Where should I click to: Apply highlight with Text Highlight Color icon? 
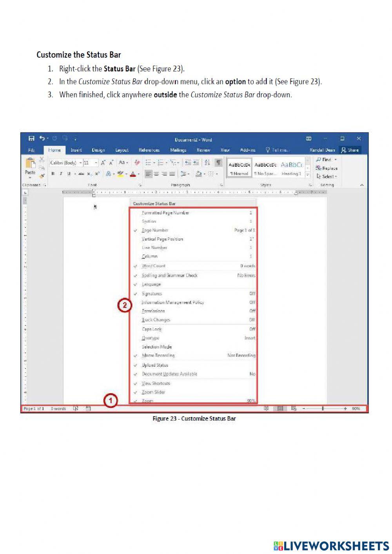point(120,174)
